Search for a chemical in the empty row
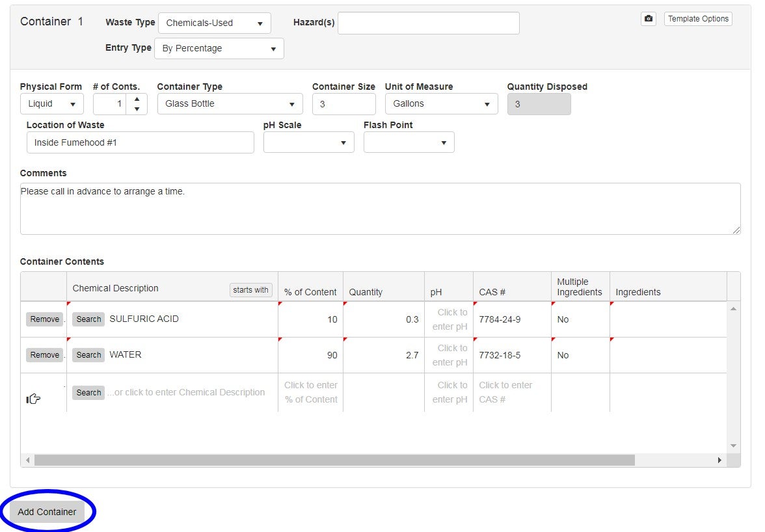 pos(88,392)
